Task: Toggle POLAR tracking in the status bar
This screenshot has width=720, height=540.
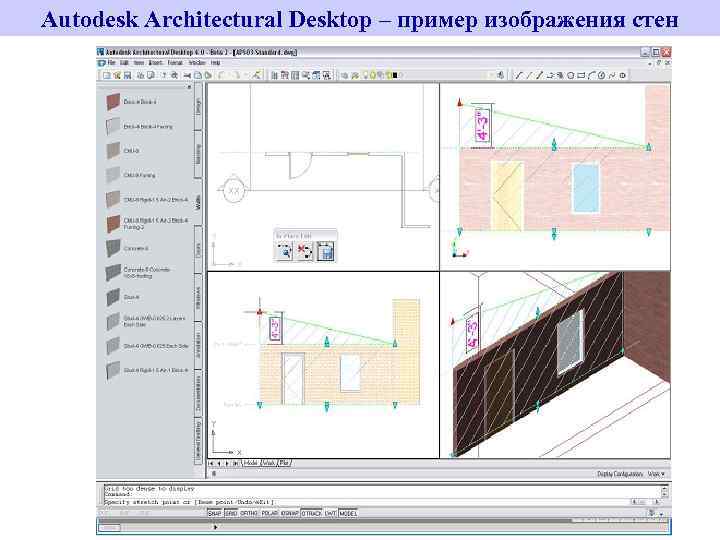Action: (270, 513)
